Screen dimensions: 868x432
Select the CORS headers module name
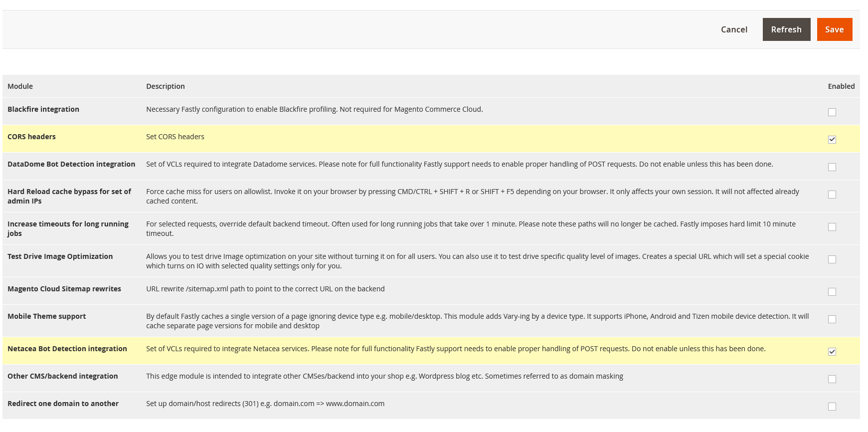[31, 137]
